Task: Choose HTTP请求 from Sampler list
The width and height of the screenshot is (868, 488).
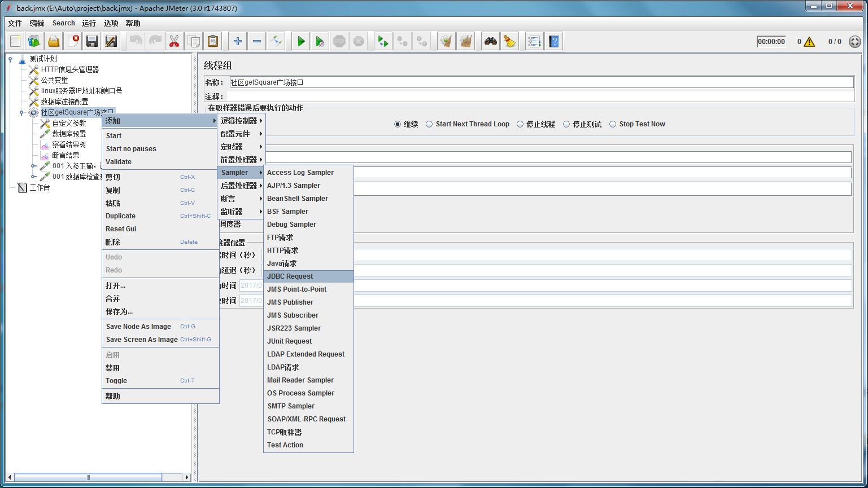Action: coord(308,250)
